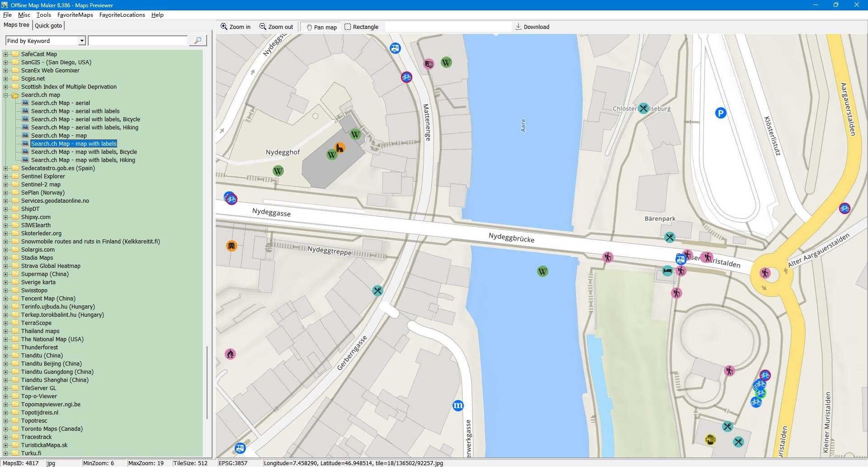Click the hotel bed icon near Muristalden

(667, 271)
